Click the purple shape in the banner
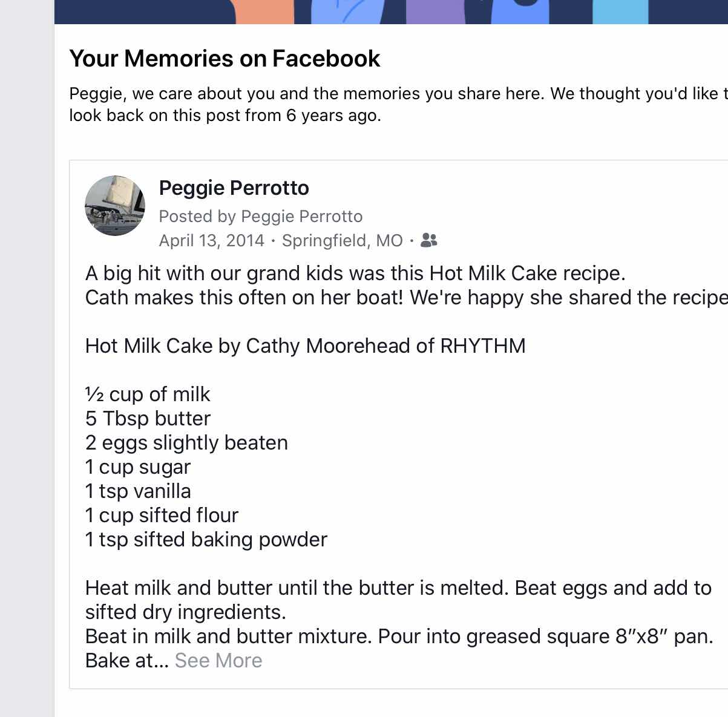Image resolution: width=728 pixels, height=717 pixels. coord(435,11)
